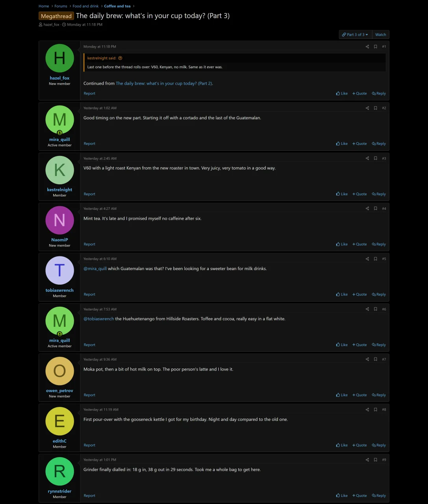Open Coffee and tea breadcrumb
This screenshot has height=504, width=428.
(x=117, y=6)
